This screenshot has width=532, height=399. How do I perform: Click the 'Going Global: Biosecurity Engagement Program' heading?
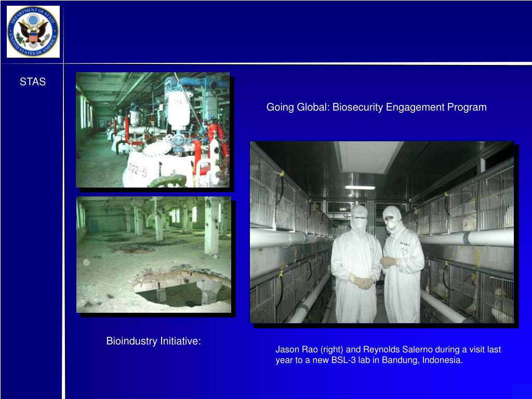376,107
